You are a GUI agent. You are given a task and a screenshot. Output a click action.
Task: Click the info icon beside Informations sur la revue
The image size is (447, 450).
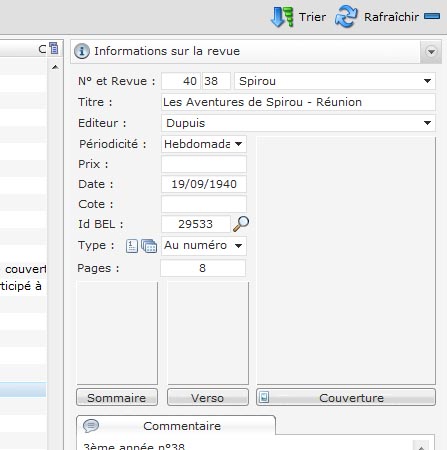82,51
